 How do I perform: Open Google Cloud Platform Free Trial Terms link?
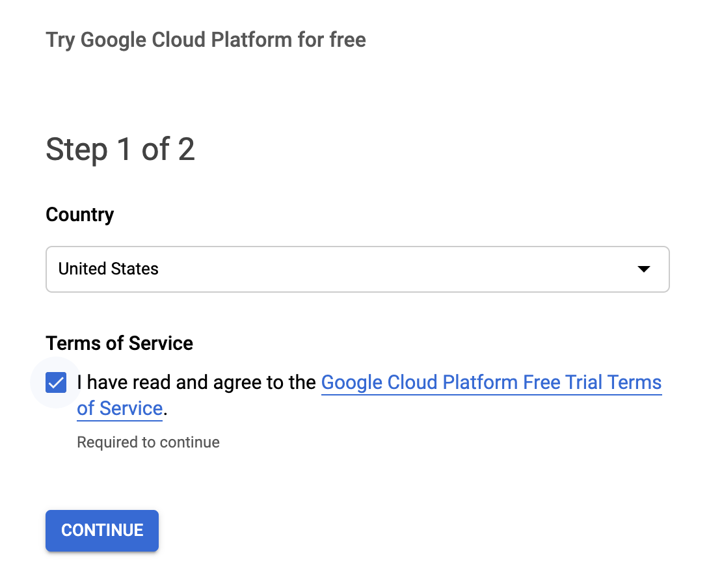tap(491, 382)
